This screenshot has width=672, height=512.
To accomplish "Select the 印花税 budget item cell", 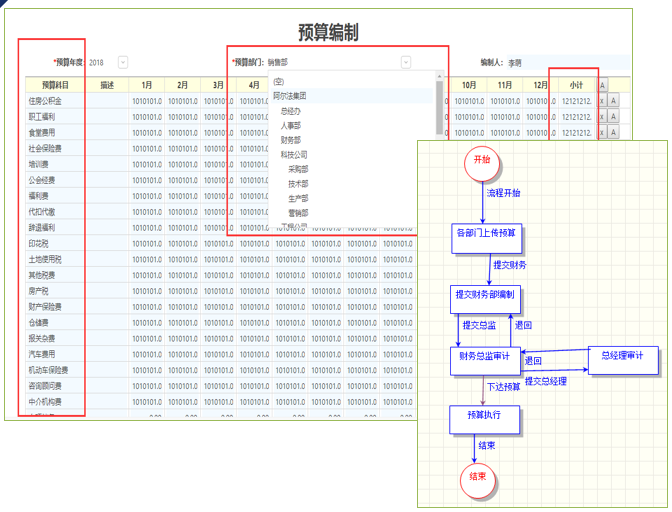I will (55, 243).
